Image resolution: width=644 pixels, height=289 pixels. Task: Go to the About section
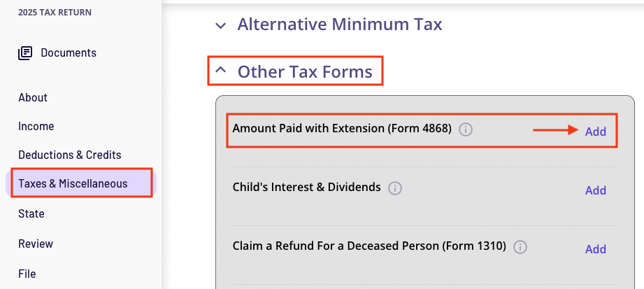click(33, 97)
